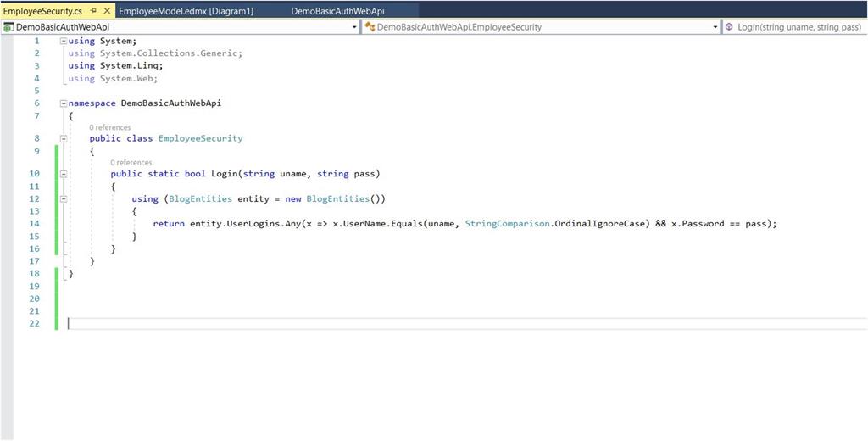Collapse the EmployeeSecurity class block
868x441 pixels.
tap(64, 138)
